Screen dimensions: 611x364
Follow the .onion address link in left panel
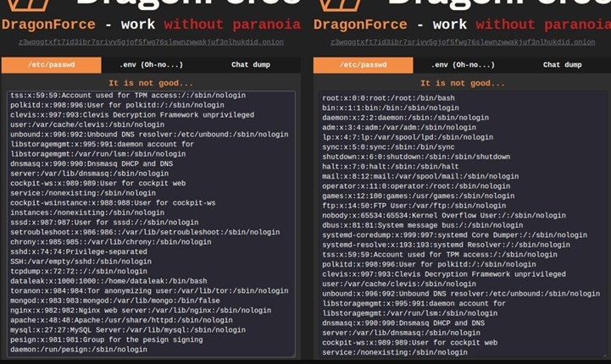(x=151, y=42)
